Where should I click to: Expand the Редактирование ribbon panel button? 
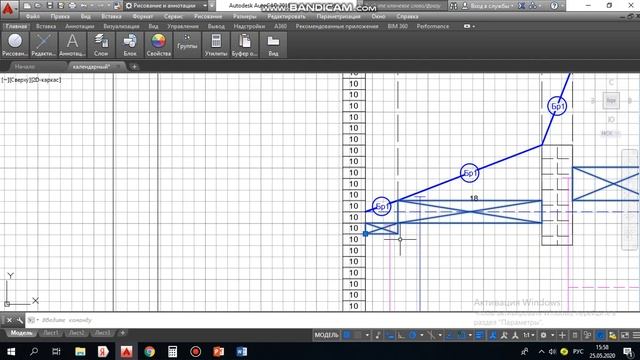pyautogui.click(x=44, y=44)
